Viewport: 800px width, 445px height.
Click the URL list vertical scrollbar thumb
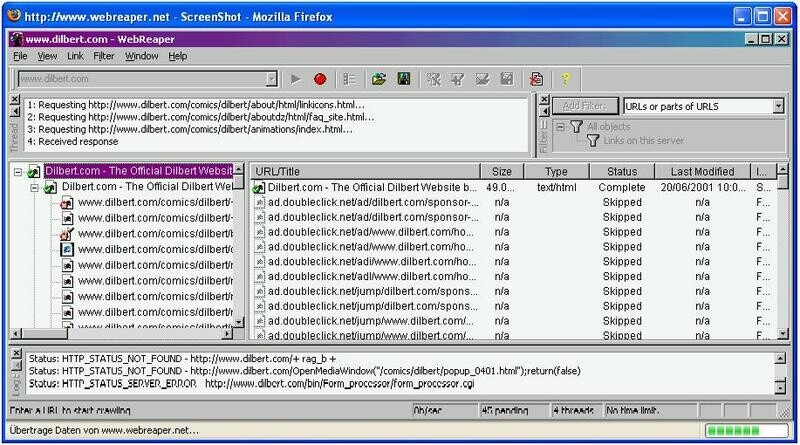(783, 181)
